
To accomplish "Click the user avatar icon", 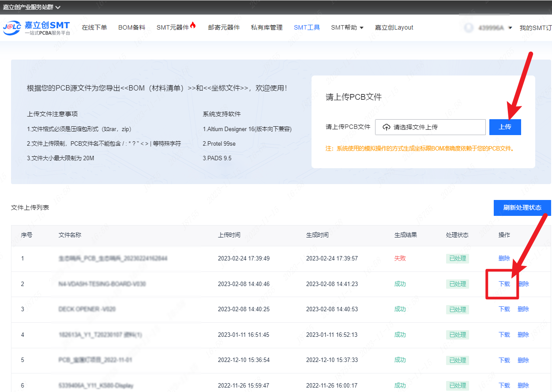I will click(x=469, y=28).
